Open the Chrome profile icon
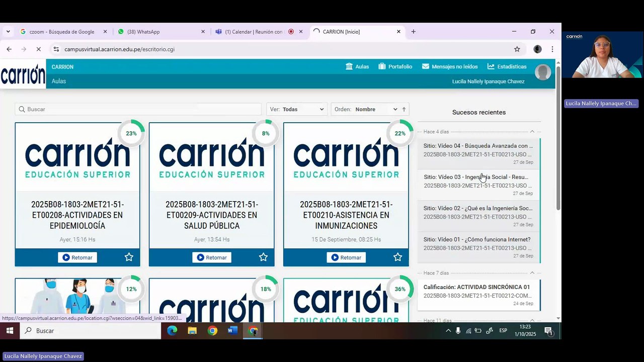The height and width of the screenshot is (362, 644). [x=537, y=49]
